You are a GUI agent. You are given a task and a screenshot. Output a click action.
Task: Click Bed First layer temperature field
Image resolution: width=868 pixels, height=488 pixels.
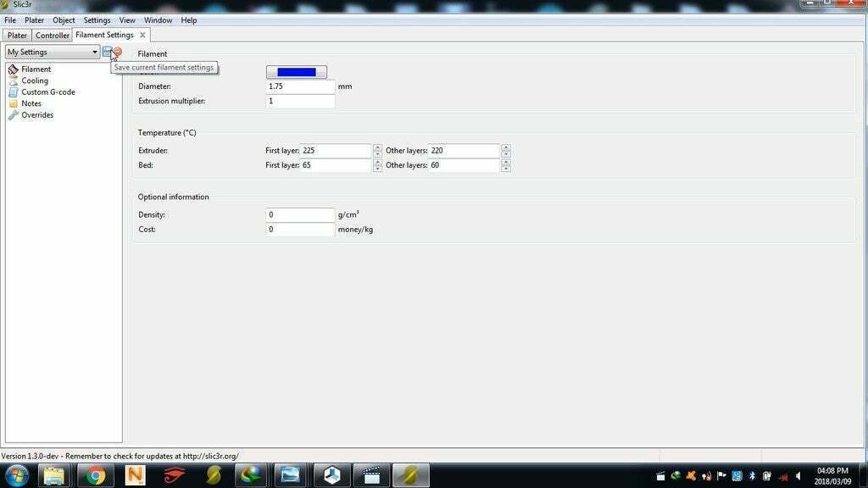tap(336, 165)
